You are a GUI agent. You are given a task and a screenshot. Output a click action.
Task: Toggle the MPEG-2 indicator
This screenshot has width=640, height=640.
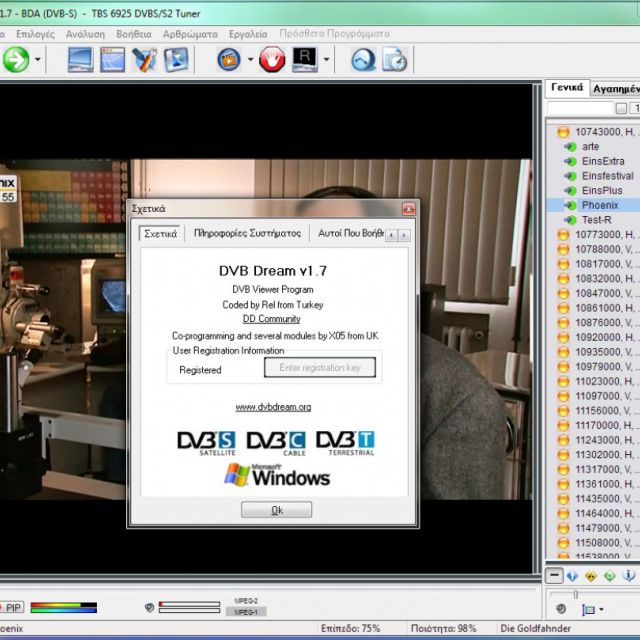tap(246, 602)
